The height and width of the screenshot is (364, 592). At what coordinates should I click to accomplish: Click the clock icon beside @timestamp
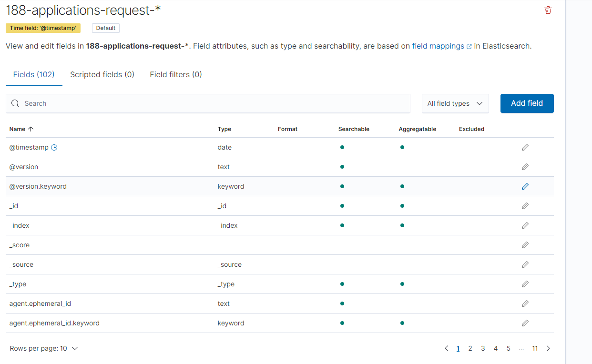click(x=54, y=148)
